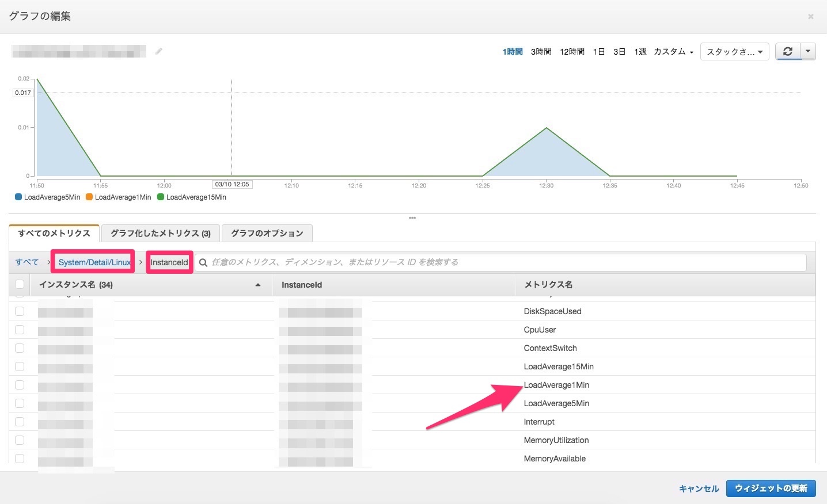Click the orange LoadAverage1Min legend swatch
The image size is (827, 504).
click(x=89, y=197)
